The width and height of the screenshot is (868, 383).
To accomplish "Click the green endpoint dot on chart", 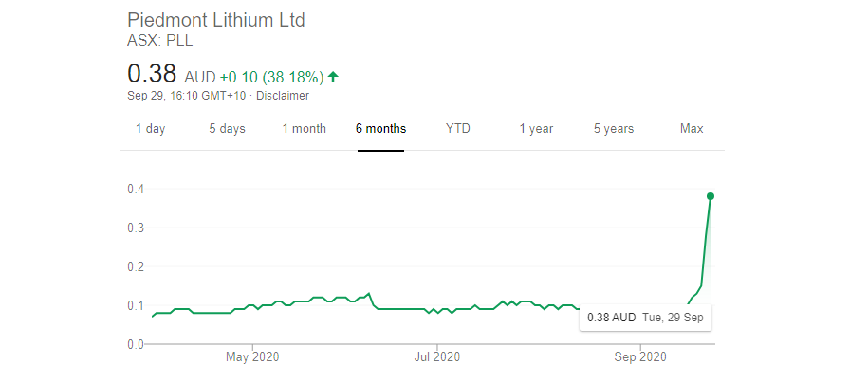I will point(711,196).
